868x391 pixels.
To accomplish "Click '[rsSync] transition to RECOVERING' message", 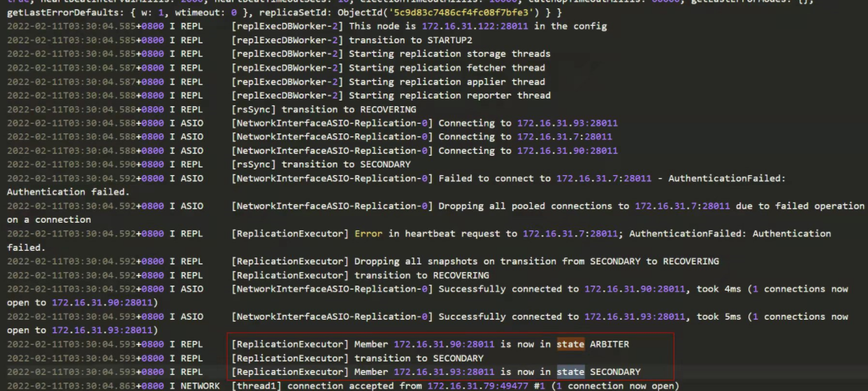I will pyautogui.click(x=324, y=110).
